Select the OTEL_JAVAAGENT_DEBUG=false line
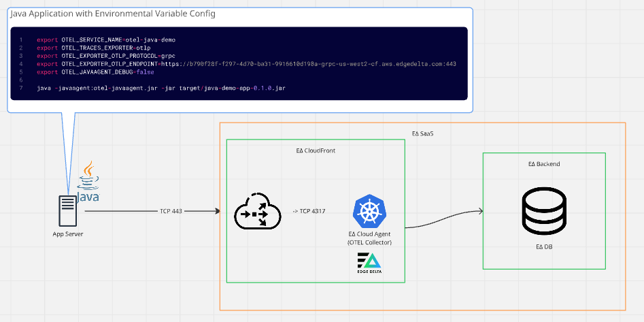 coord(95,71)
